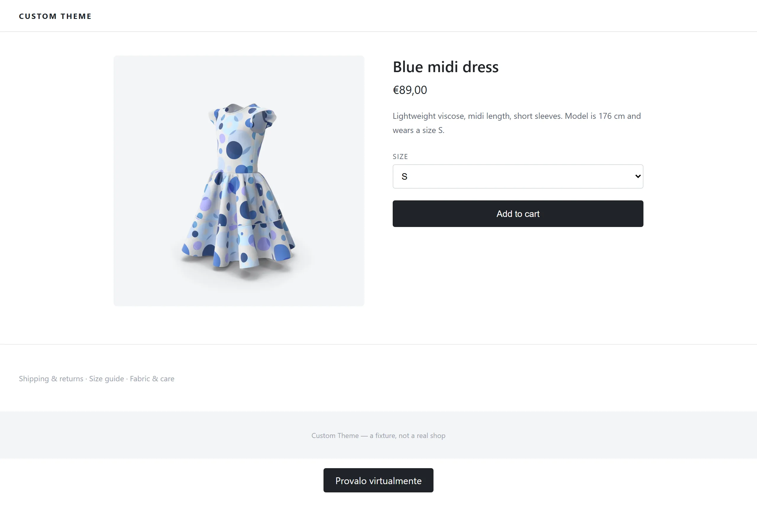This screenshot has height=532, width=757.
Task: Add the dress to cart
Action: 518,214
